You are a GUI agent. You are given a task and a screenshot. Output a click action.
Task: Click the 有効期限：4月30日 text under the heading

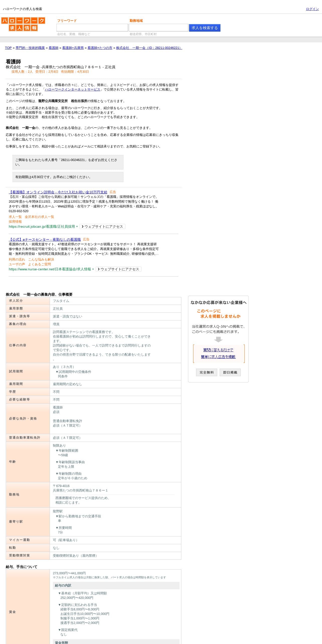[75, 72]
